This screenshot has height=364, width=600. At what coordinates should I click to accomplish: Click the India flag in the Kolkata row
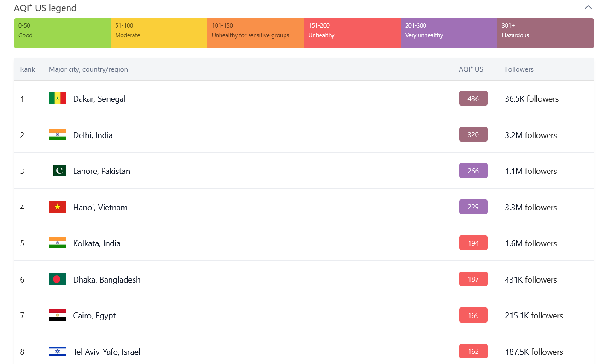pyautogui.click(x=58, y=243)
